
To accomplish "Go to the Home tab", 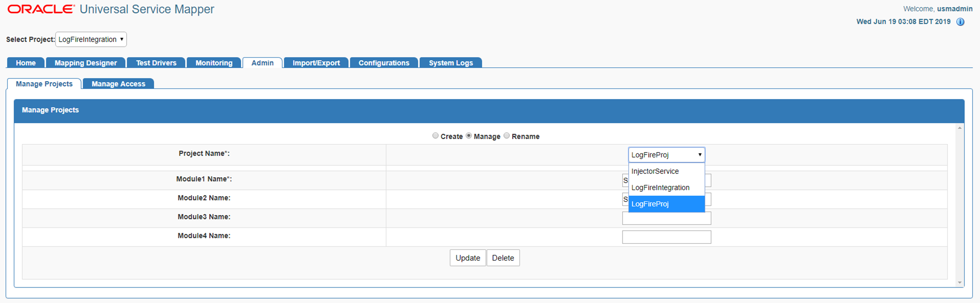I will click(x=26, y=63).
